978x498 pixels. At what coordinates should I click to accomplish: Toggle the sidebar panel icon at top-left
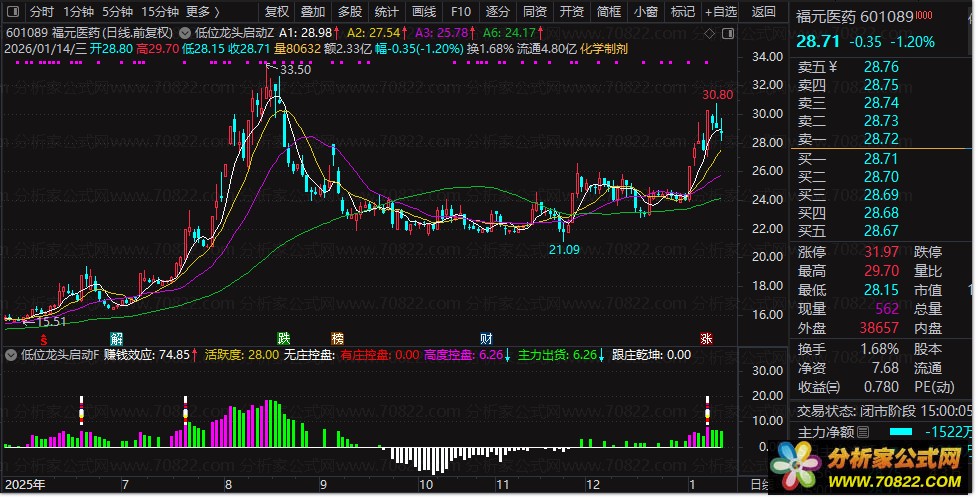[x=12, y=11]
